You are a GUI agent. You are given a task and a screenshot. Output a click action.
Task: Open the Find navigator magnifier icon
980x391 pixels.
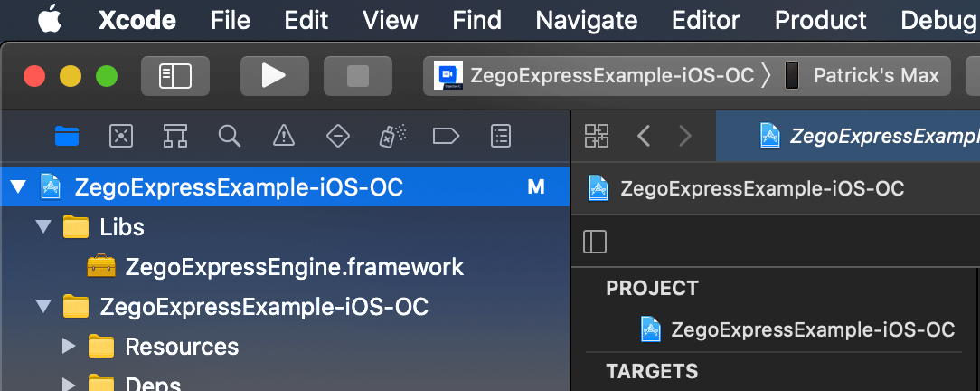click(230, 136)
